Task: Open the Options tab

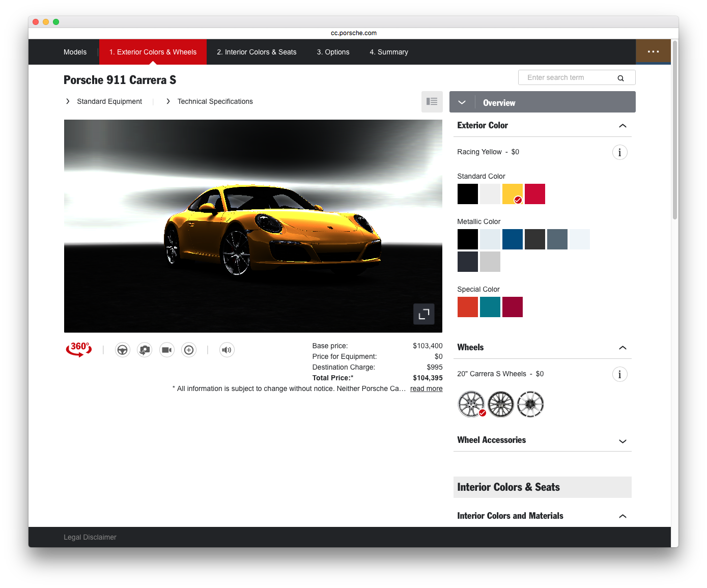Action: [333, 52]
